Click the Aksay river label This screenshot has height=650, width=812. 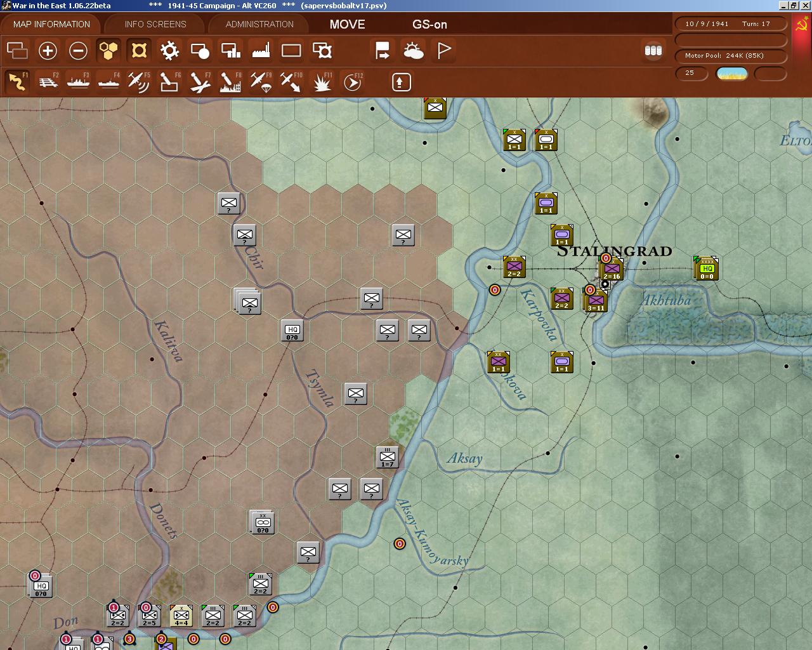[x=464, y=458]
